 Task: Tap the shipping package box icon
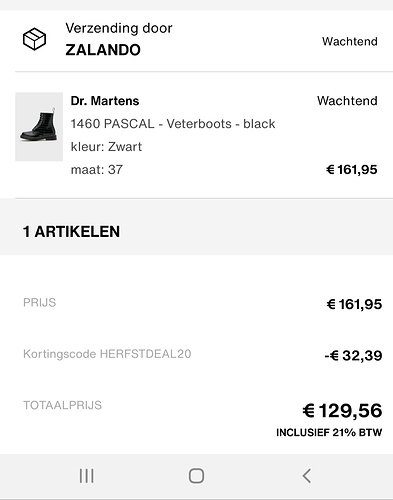(34, 39)
